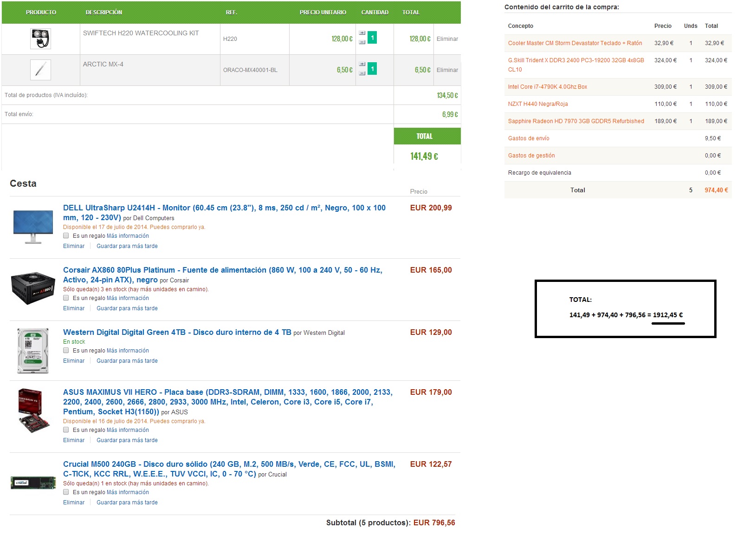Image resolution: width=756 pixels, height=542 pixels.
Task: Mark the DELL UltraSharp monitor as a gift
Action: pos(66,236)
